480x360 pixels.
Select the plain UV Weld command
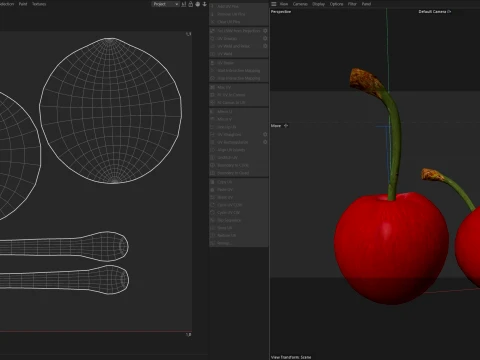(x=239, y=54)
